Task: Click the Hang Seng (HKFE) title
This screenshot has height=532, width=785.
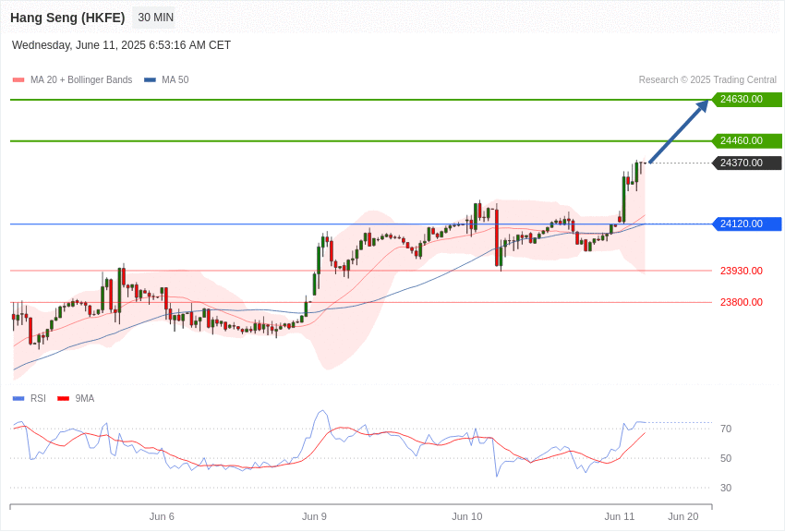Action: coord(67,18)
